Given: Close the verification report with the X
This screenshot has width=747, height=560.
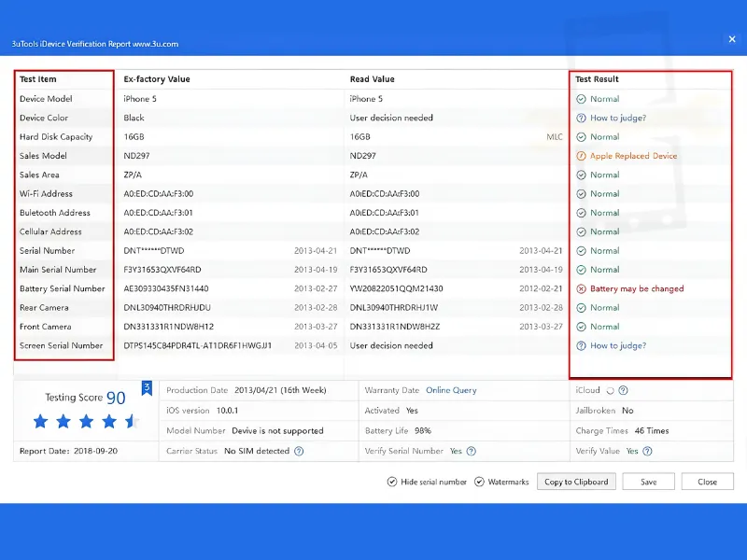Looking at the screenshot, I should [732, 39].
